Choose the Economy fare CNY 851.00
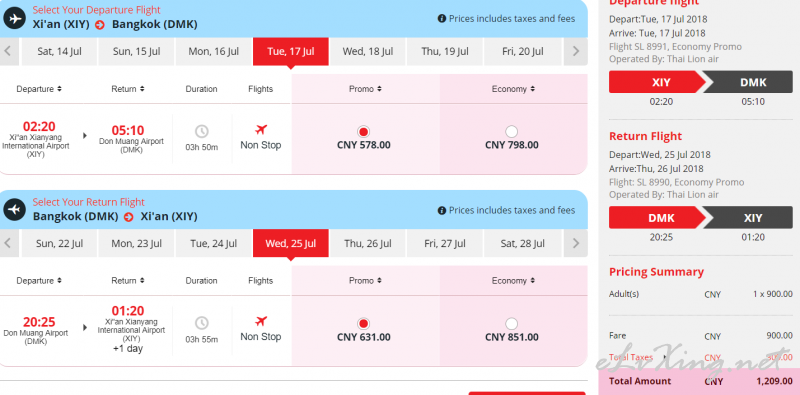Viewport: 800px width, 395px height. click(x=511, y=324)
